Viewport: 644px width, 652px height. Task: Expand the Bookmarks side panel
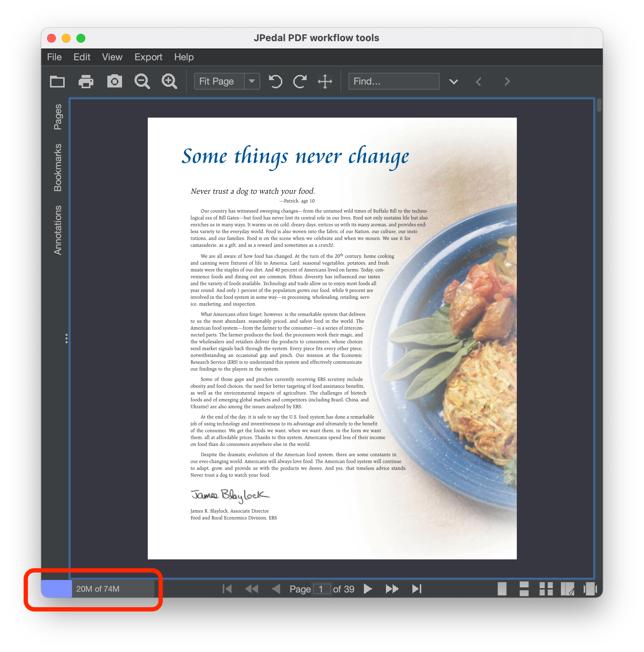tap(58, 168)
